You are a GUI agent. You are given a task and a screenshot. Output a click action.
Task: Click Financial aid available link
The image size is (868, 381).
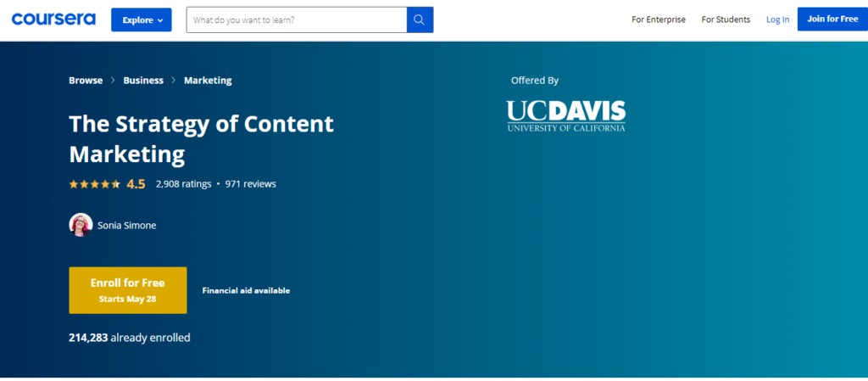pyautogui.click(x=246, y=291)
